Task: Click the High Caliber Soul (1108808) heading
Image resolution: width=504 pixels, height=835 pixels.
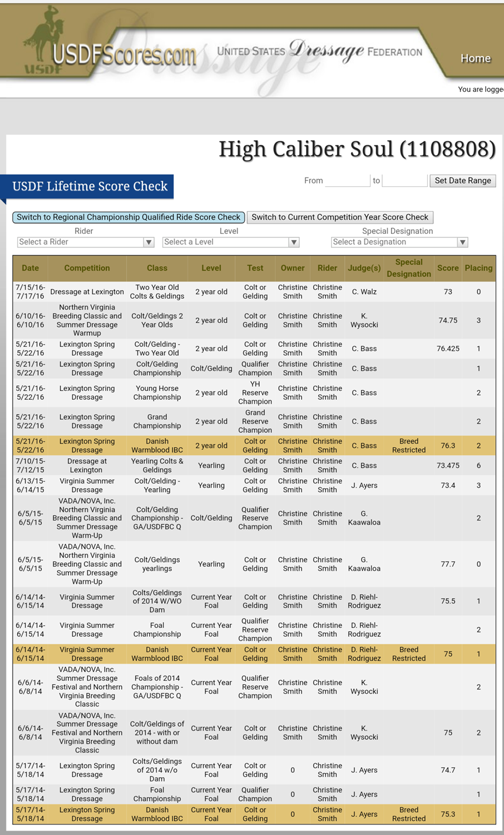Action: (x=357, y=149)
